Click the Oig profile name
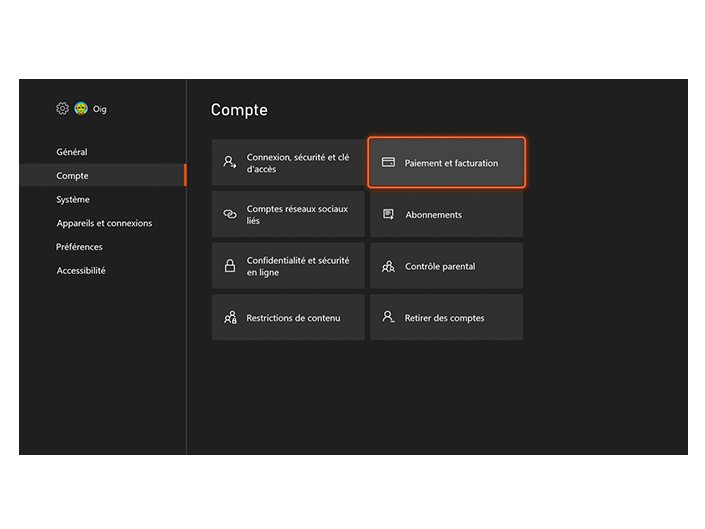 (x=100, y=109)
